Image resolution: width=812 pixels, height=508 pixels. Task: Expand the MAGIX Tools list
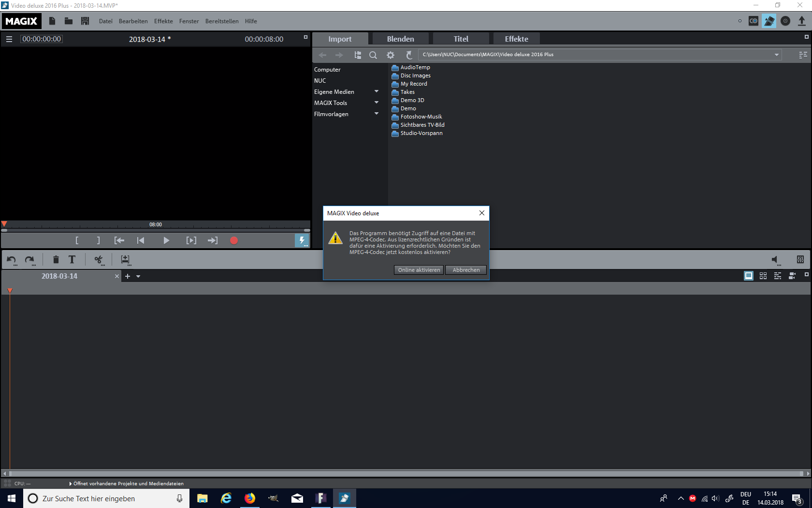pyautogui.click(x=377, y=103)
